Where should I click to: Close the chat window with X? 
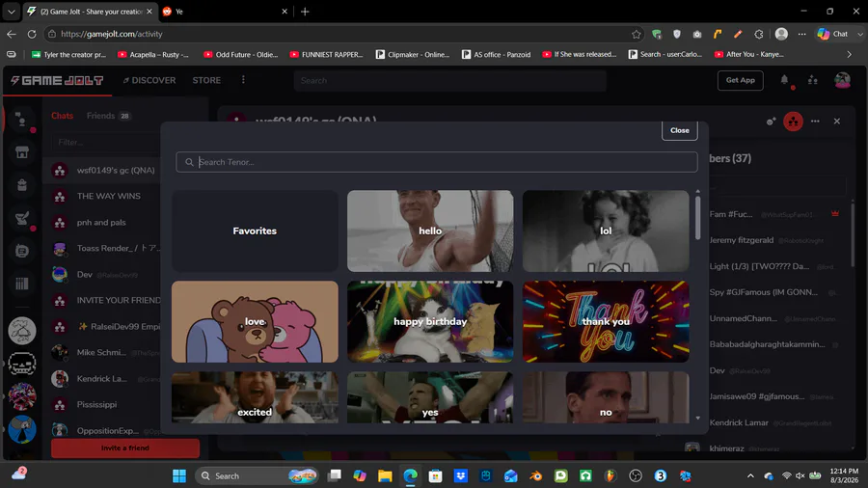pos(836,122)
